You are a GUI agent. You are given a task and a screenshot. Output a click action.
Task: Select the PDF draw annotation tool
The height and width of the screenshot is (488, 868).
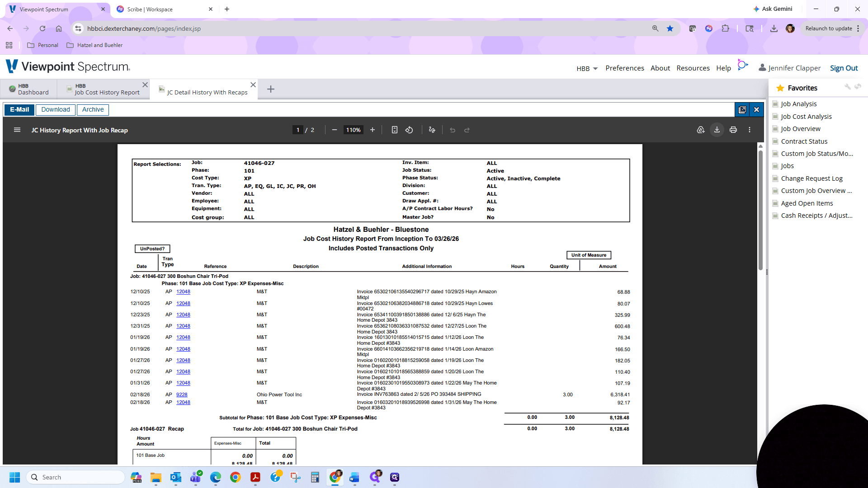432,130
